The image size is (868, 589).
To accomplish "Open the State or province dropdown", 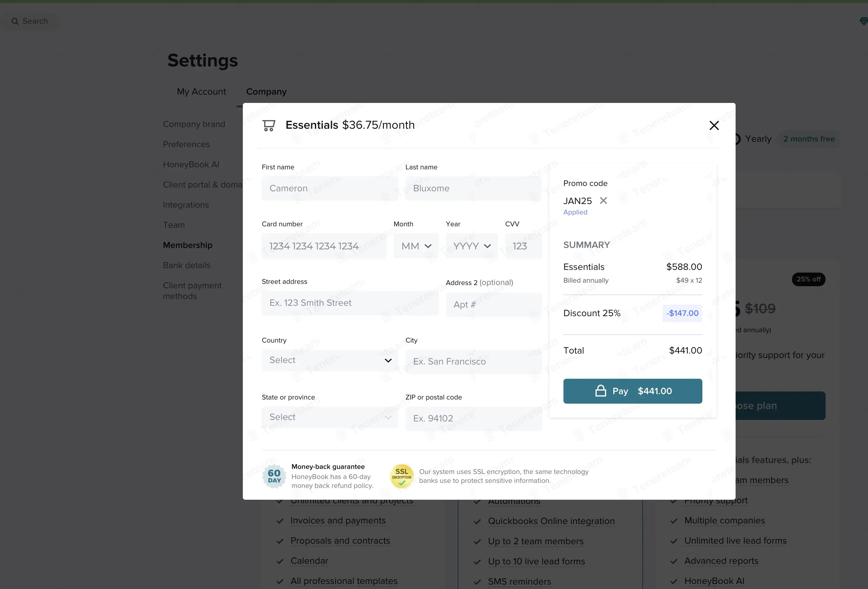I will [x=330, y=417].
